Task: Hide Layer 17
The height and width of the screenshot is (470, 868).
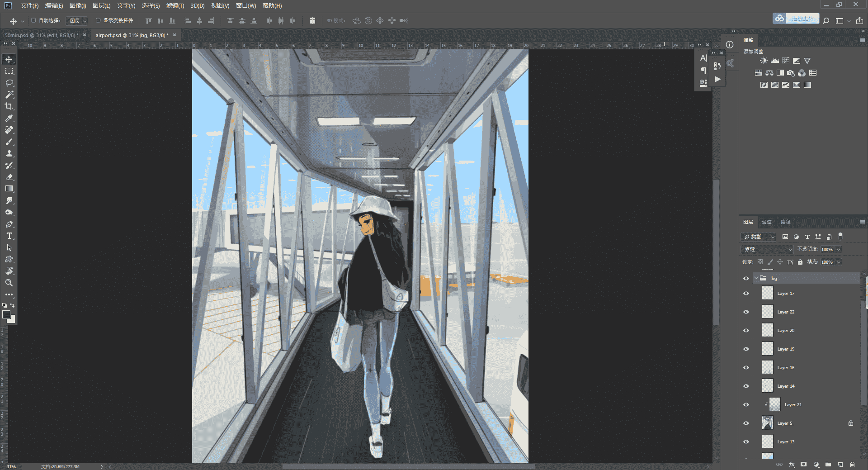Action: 746,294
